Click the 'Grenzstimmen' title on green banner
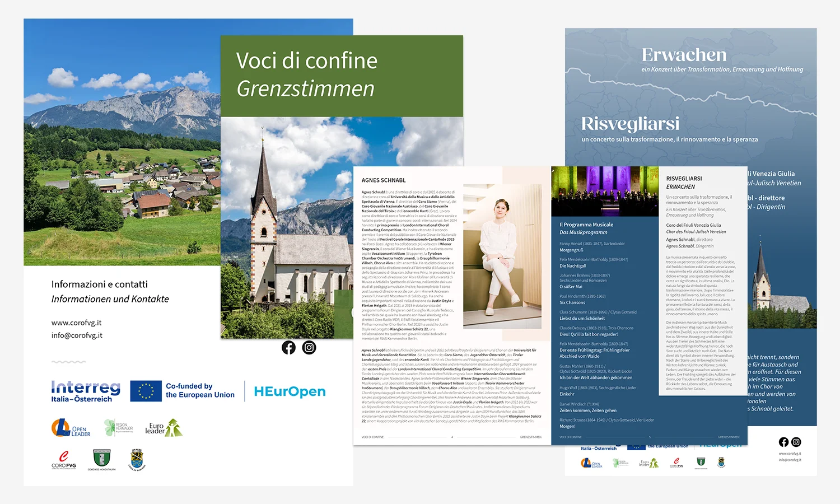Screen dimensions: 840x504 pos(305,88)
